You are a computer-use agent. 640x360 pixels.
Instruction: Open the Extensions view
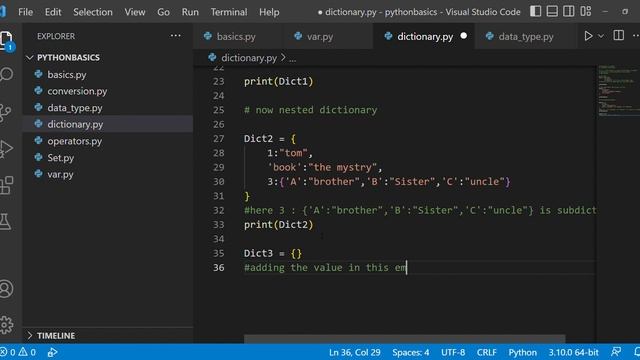(x=6, y=185)
